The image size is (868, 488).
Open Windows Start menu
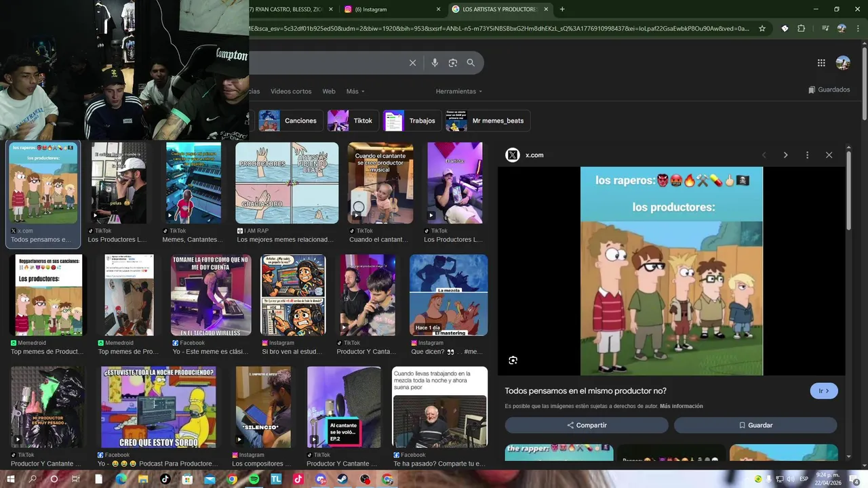(x=11, y=479)
